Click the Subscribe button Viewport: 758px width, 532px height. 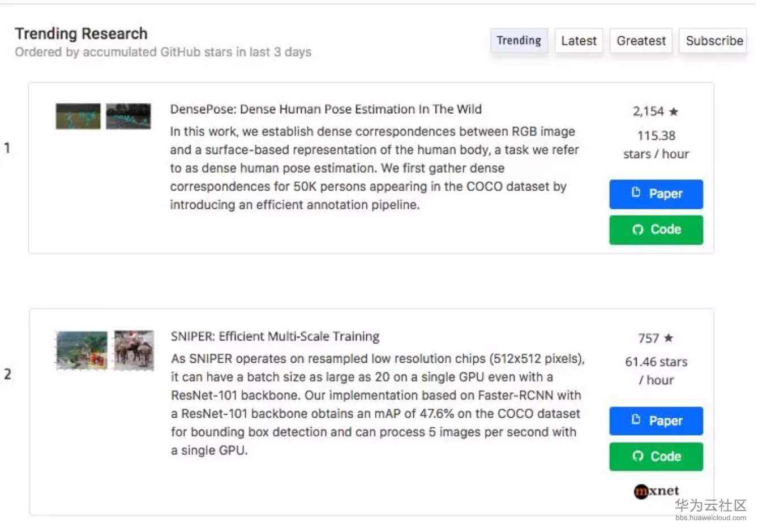(x=714, y=41)
